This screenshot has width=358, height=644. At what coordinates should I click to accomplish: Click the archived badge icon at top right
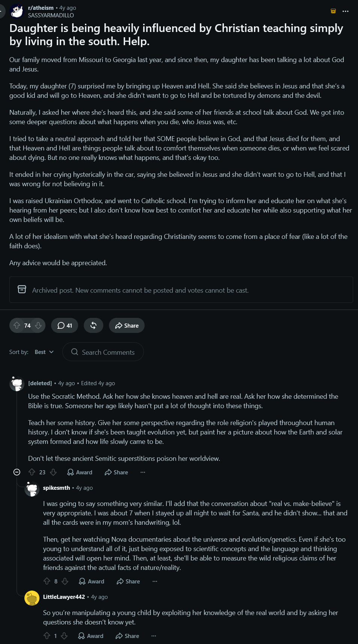pyautogui.click(x=333, y=11)
